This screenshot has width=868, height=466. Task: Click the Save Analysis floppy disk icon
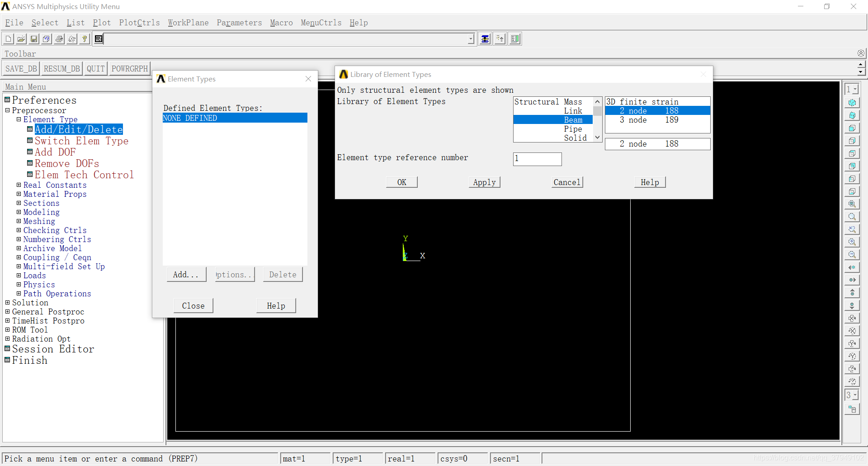tap(34, 39)
